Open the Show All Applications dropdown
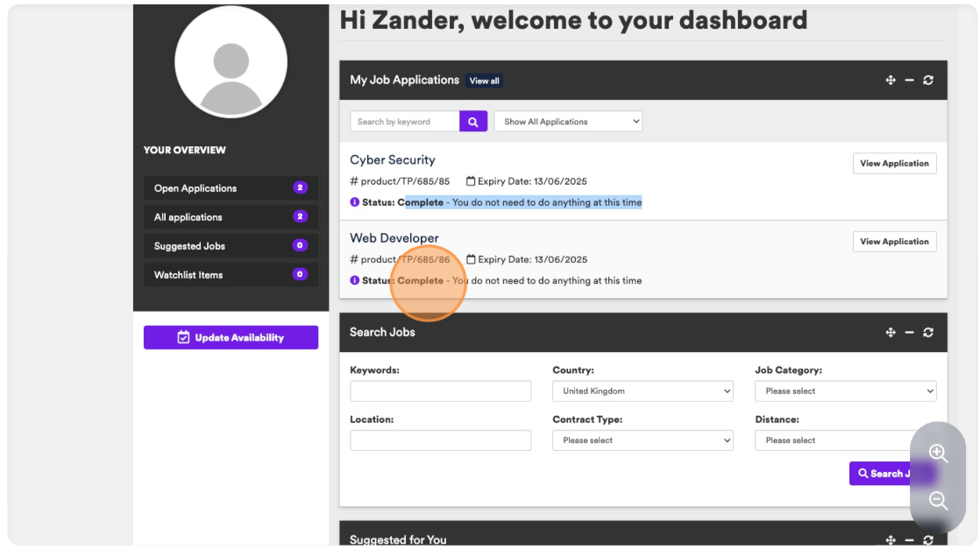The height and width of the screenshot is (550, 980). [568, 122]
